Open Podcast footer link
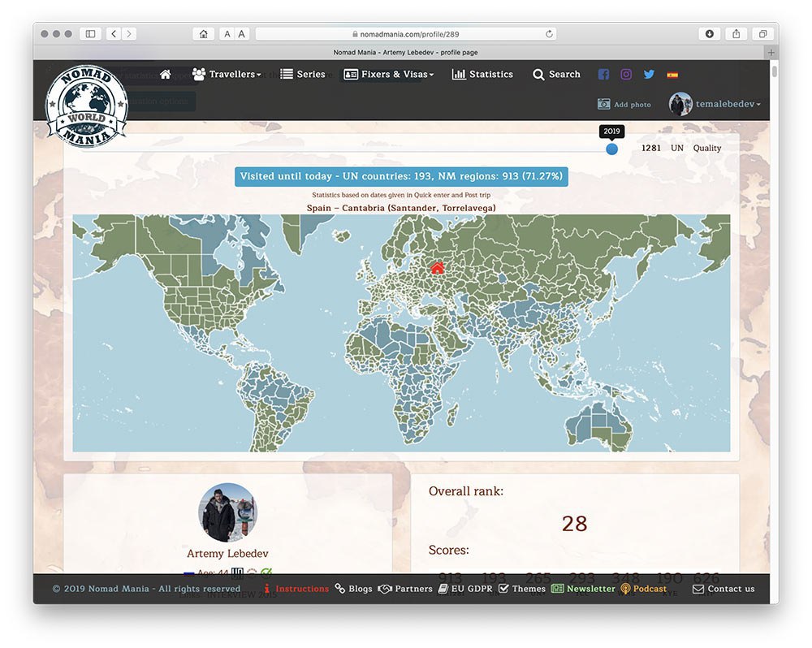812x648 pixels. [644, 589]
